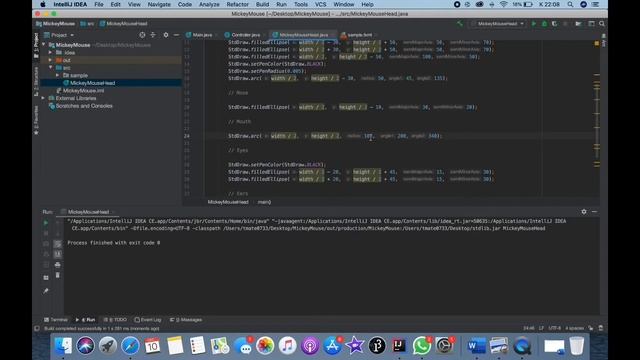
Task: Click the src breadcrumb in navigation bar
Action: click(87, 24)
